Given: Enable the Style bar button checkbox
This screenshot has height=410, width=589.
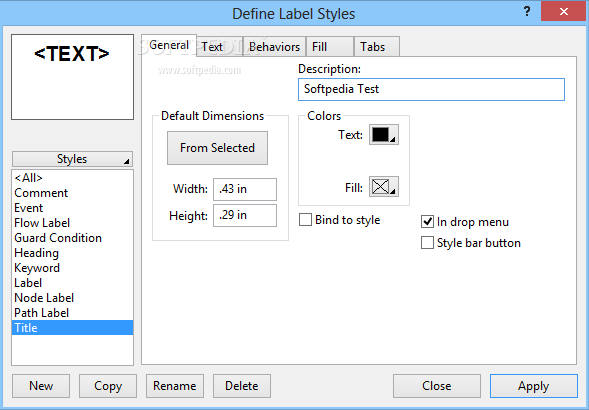Looking at the screenshot, I should pyautogui.click(x=427, y=243).
